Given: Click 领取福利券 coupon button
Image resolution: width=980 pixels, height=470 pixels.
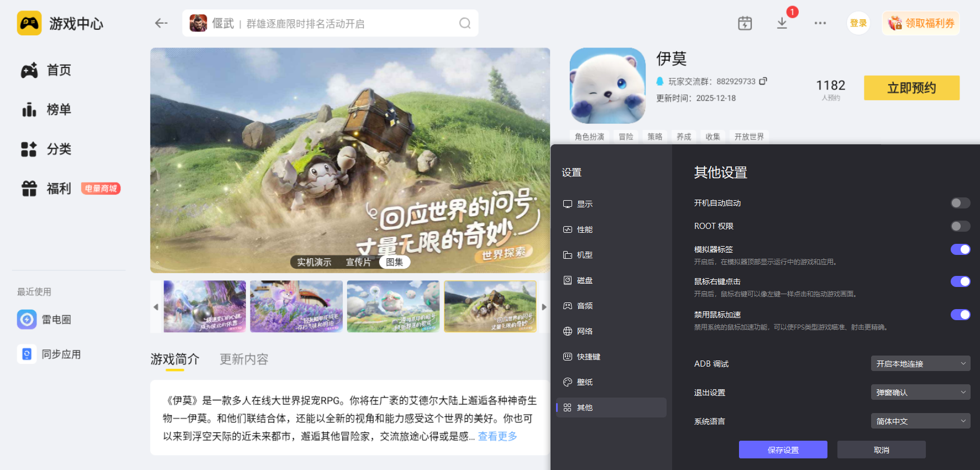Looking at the screenshot, I should (x=921, y=23).
